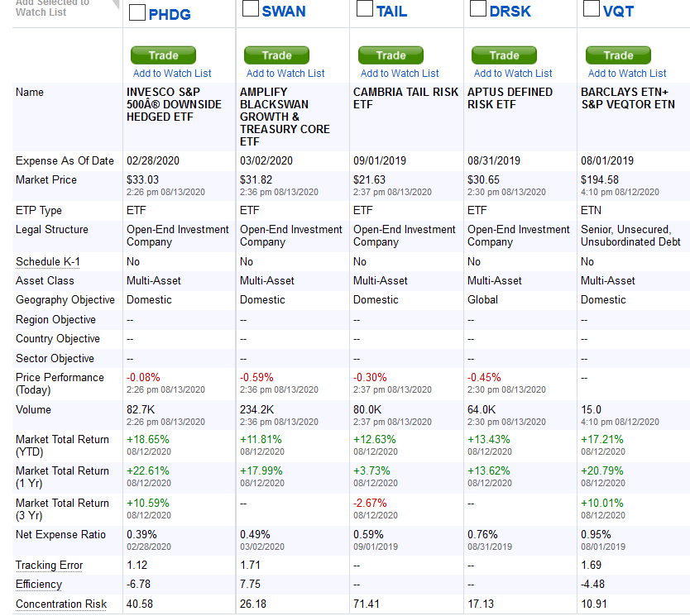
Task: Mark the VQT checkbox
Action: pyautogui.click(x=592, y=8)
